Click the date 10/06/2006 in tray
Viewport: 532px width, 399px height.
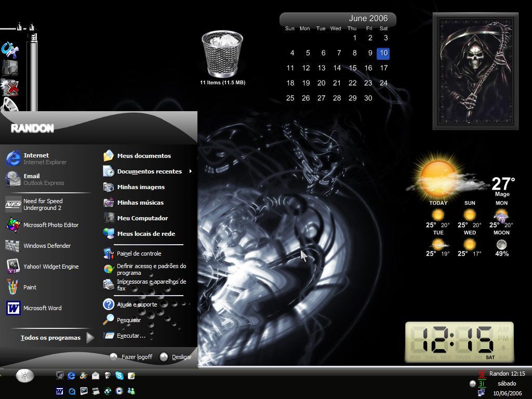[508, 393]
